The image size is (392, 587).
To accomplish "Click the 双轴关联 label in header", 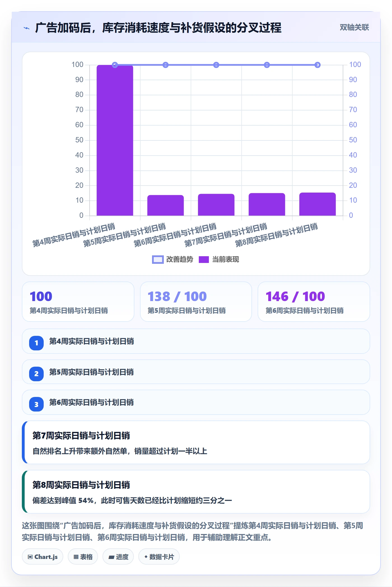I will pyautogui.click(x=354, y=27).
